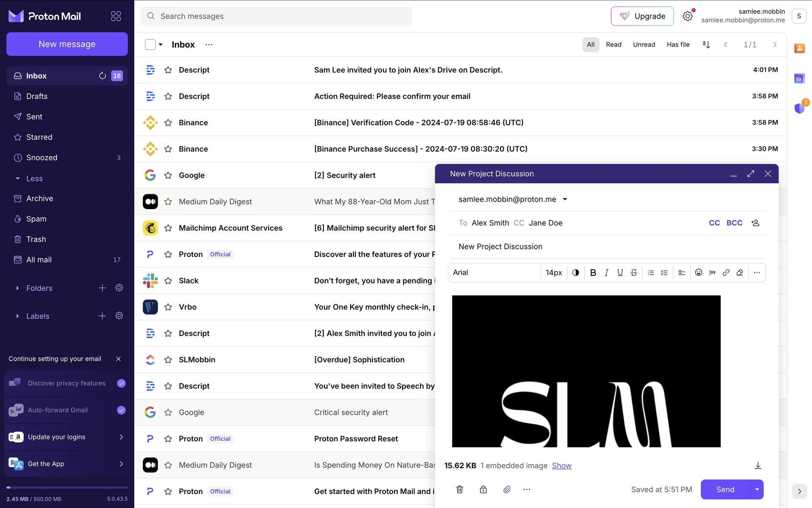The width and height of the screenshot is (812, 508).
Task: Filter inbox by Unread tab
Action: pyautogui.click(x=644, y=44)
